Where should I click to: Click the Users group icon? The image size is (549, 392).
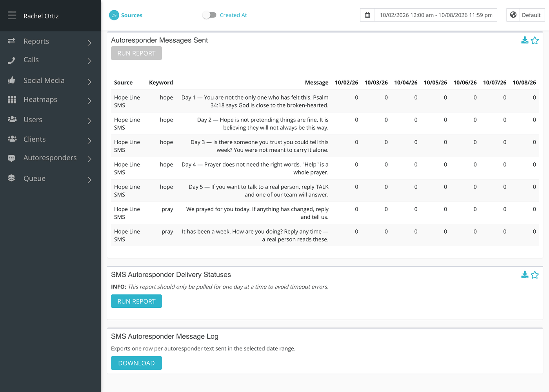click(x=12, y=119)
